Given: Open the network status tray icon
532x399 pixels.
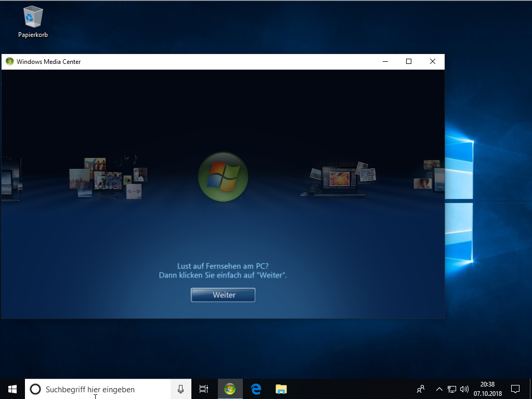Looking at the screenshot, I should (451, 389).
